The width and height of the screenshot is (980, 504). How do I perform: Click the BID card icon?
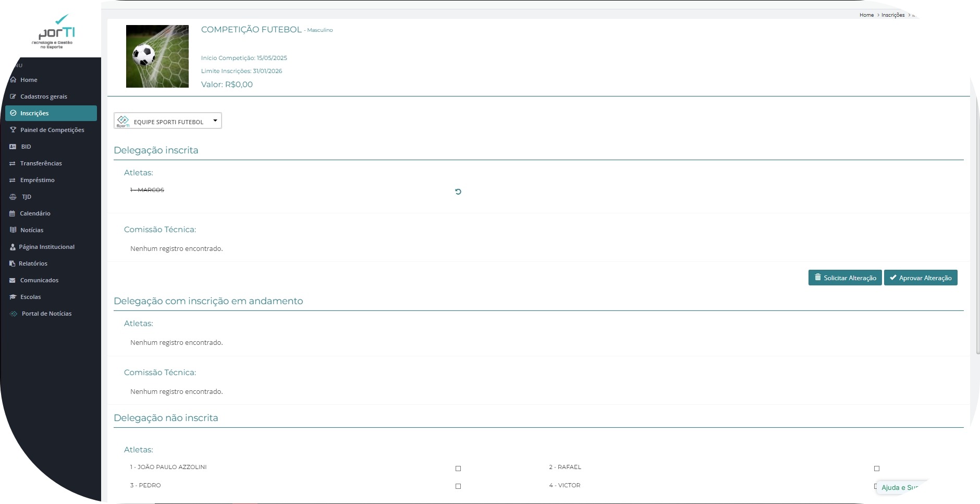pyautogui.click(x=13, y=147)
